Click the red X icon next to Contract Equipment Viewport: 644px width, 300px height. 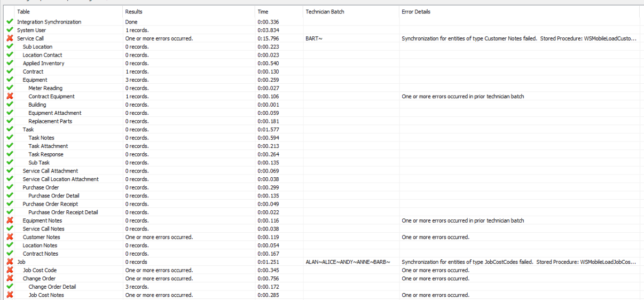(10, 97)
